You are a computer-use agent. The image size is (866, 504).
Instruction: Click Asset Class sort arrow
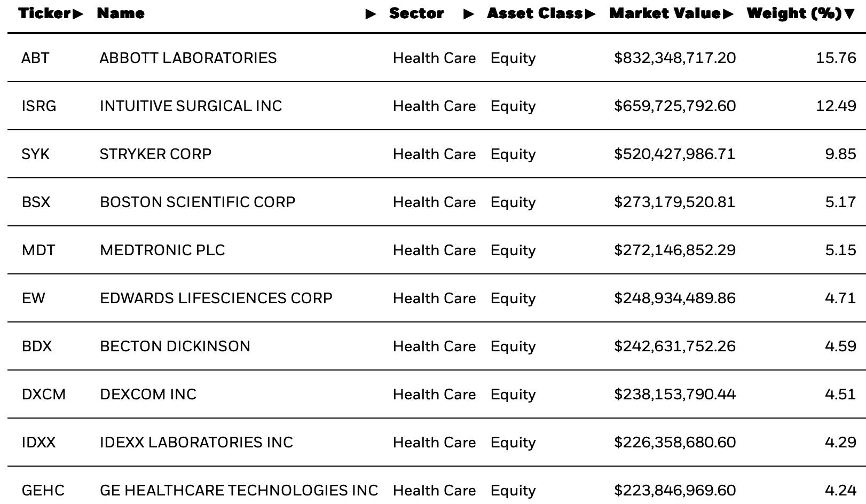(x=590, y=14)
